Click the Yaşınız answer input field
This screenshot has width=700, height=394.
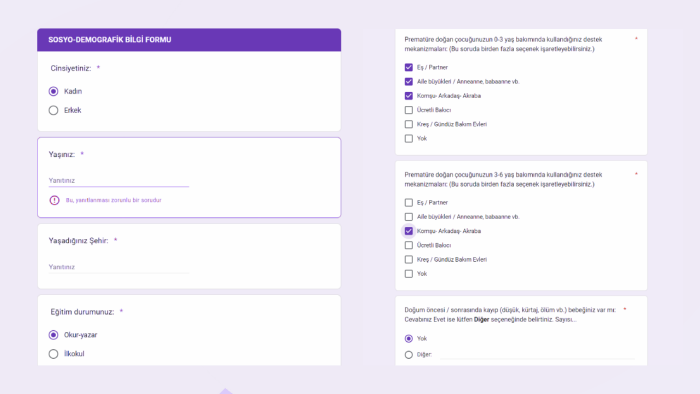click(x=119, y=180)
